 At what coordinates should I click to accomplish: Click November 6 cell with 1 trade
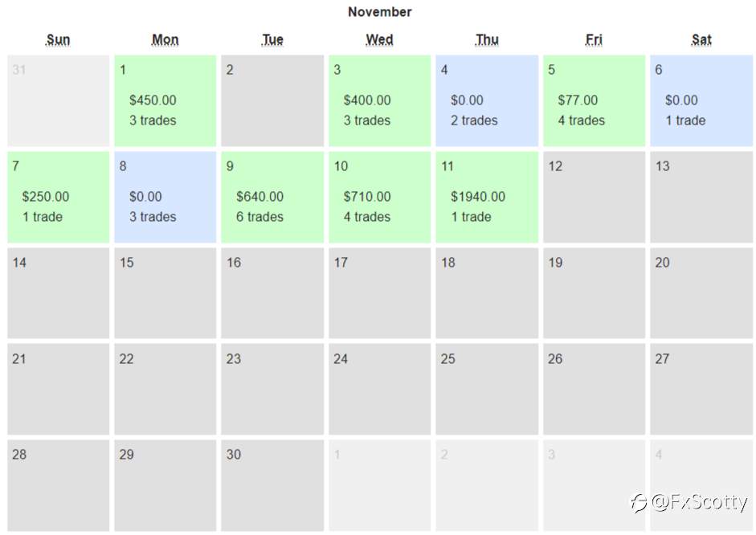click(x=701, y=100)
